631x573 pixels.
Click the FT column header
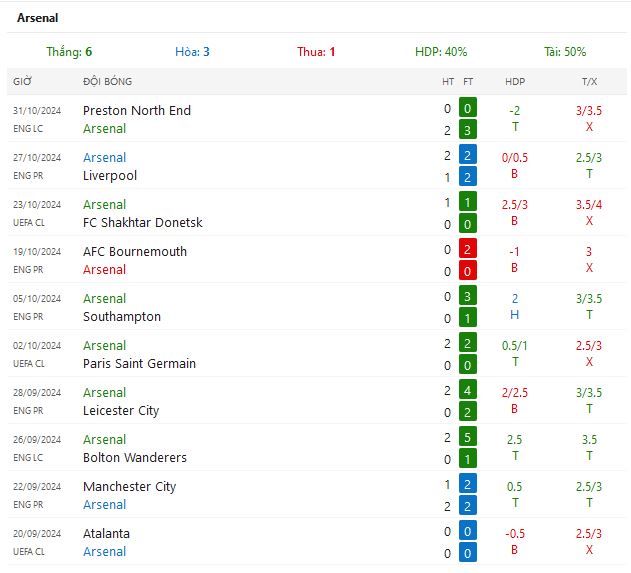pyautogui.click(x=468, y=82)
